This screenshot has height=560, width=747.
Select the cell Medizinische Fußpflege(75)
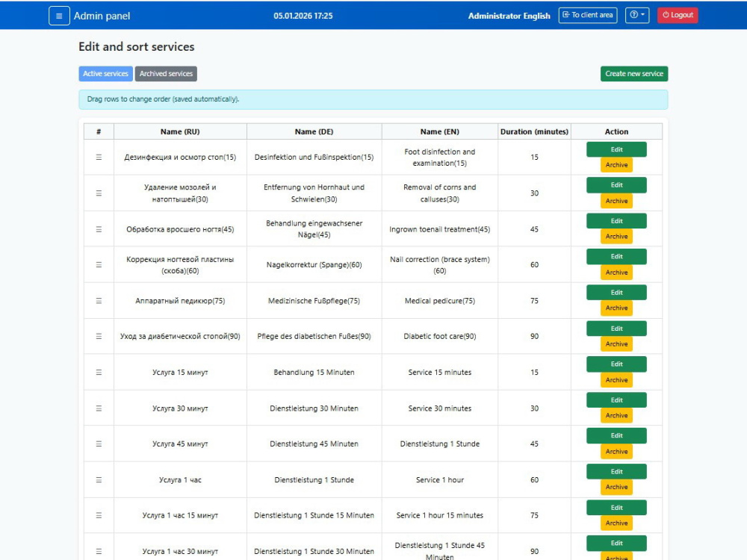pos(314,301)
